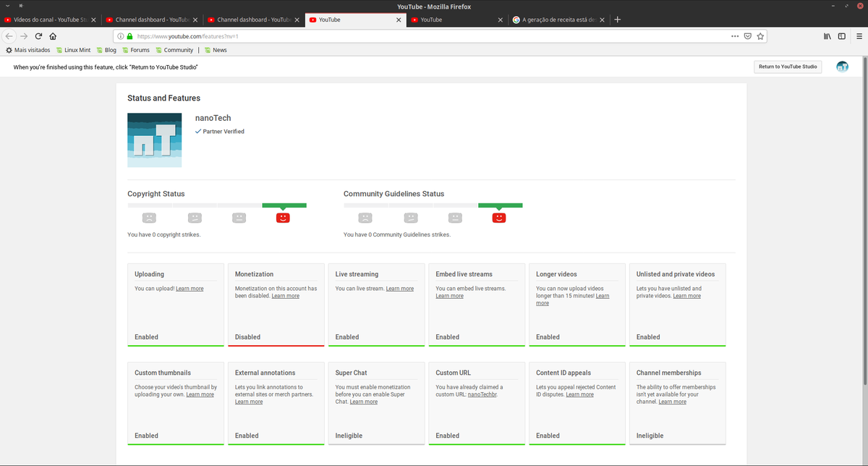Click 'Ineligible' status in Super Chat card

349,436
